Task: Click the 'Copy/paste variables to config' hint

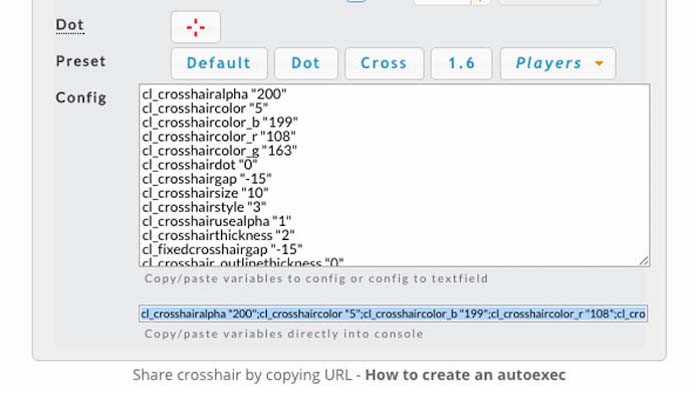Action: [x=316, y=279]
